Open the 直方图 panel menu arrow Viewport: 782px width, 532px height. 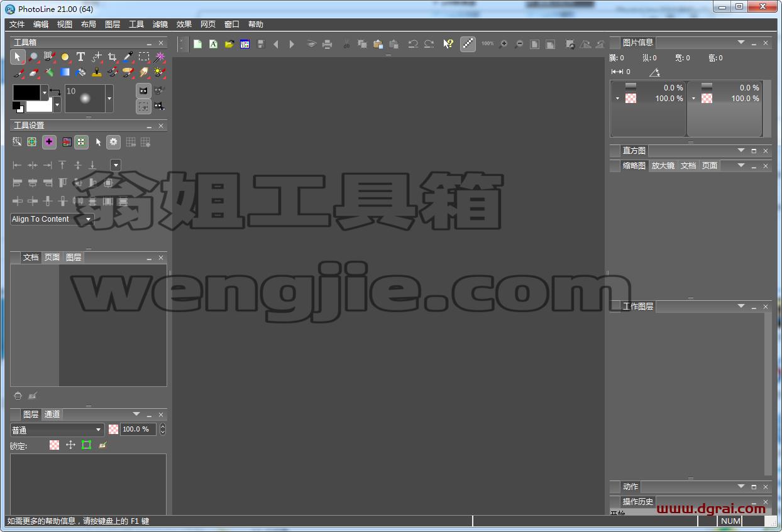[741, 151]
